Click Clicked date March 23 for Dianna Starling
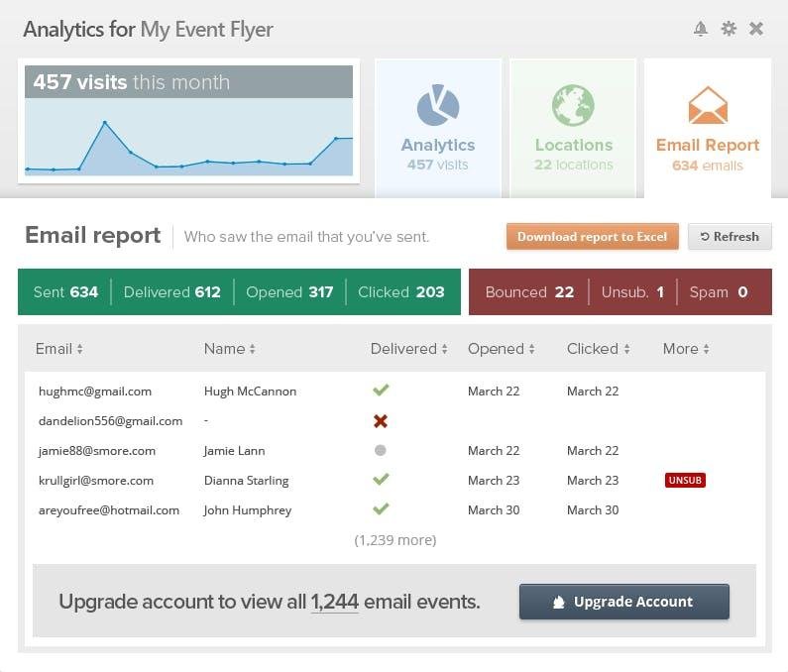Screen dimensions: 788x672 pyautogui.click(x=593, y=481)
